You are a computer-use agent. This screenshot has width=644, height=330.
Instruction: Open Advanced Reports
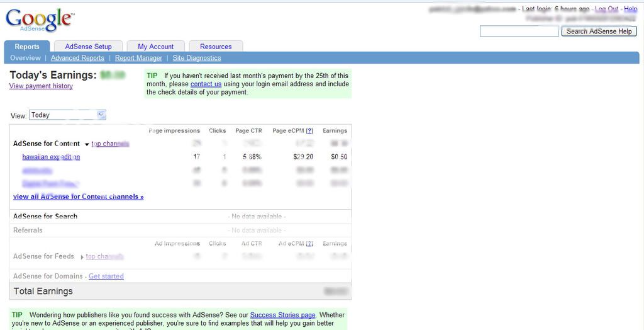(77, 58)
